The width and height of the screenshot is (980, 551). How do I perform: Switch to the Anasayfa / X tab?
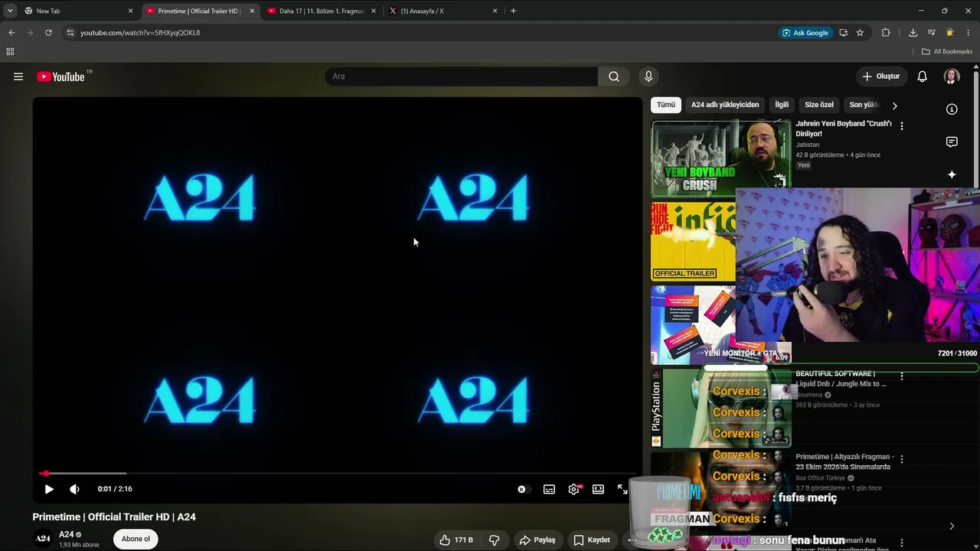tap(443, 11)
